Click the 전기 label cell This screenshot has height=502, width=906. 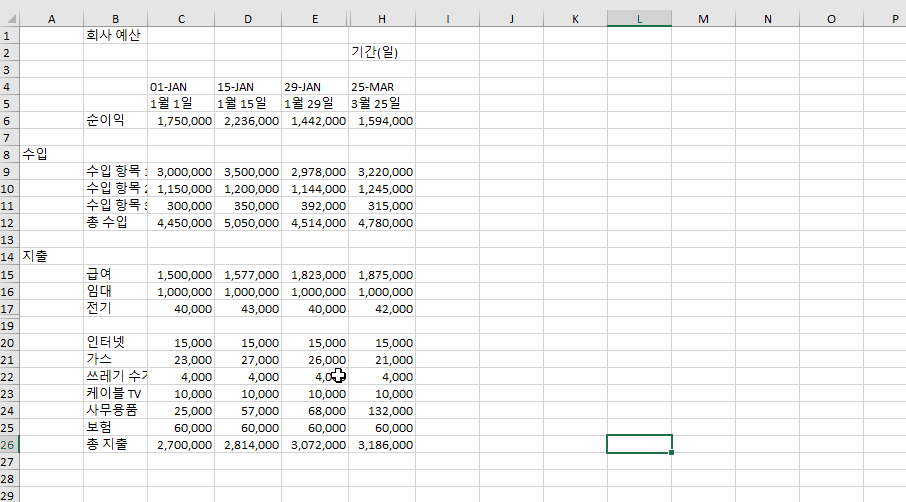116,308
